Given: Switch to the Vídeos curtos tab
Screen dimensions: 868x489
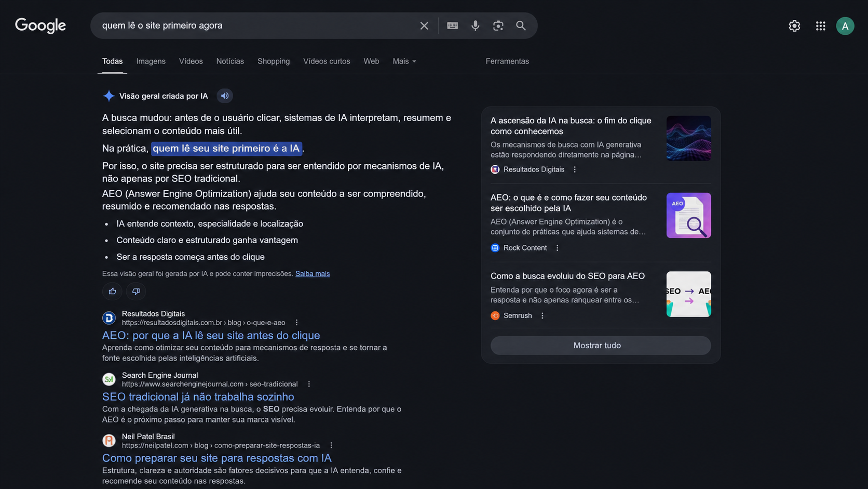Looking at the screenshot, I should [327, 61].
